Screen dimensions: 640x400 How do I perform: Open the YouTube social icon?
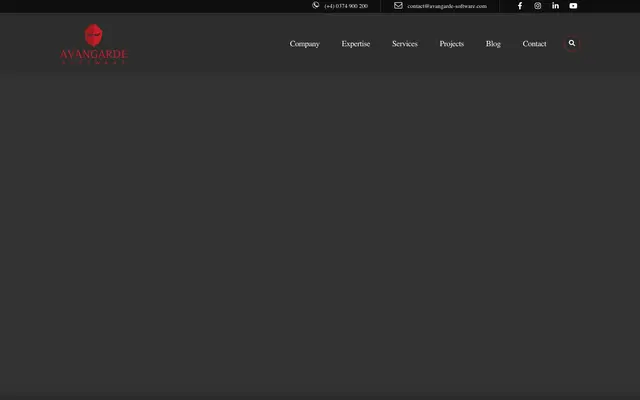tap(573, 6)
